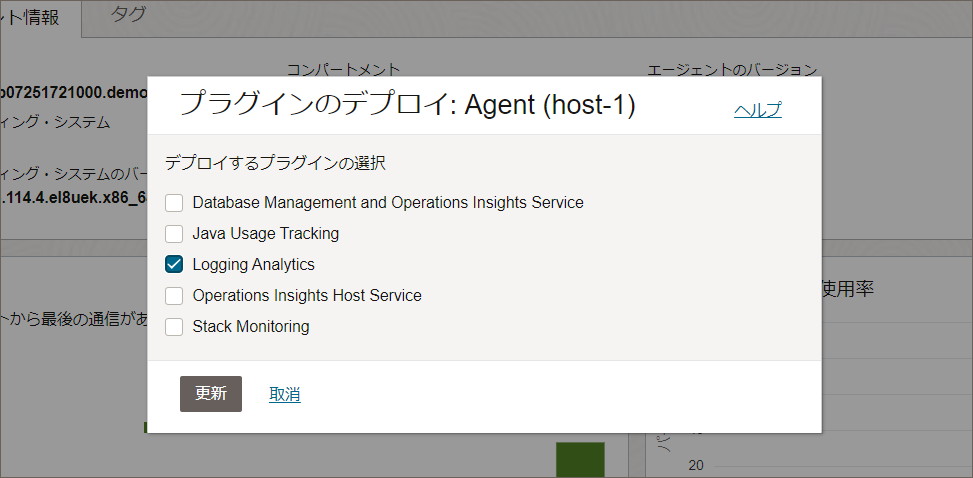Click the Java Usage Tracking label text
The width and height of the screenshot is (973, 478).
(x=265, y=234)
